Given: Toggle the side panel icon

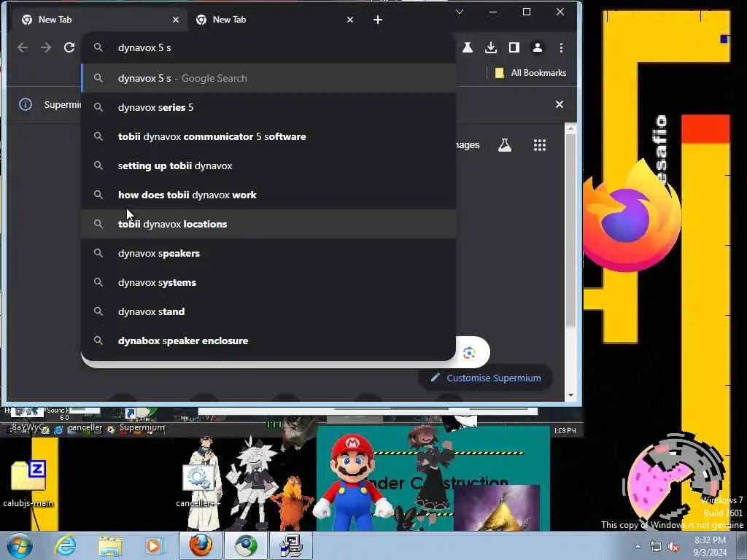Looking at the screenshot, I should point(514,47).
